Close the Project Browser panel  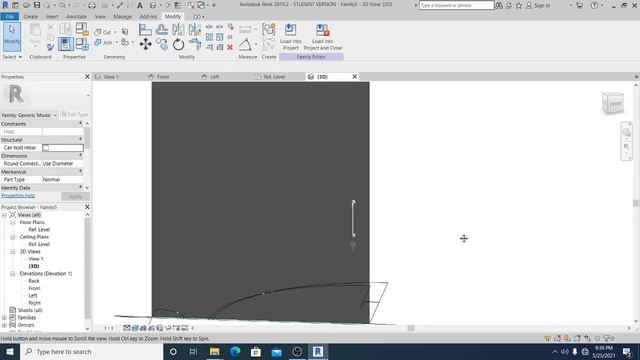click(87, 207)
